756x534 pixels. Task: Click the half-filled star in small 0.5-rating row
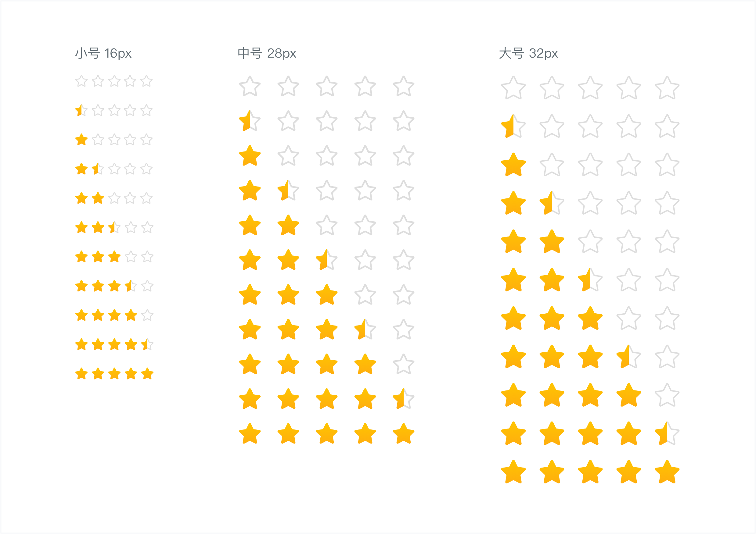[x=81, y=110]
